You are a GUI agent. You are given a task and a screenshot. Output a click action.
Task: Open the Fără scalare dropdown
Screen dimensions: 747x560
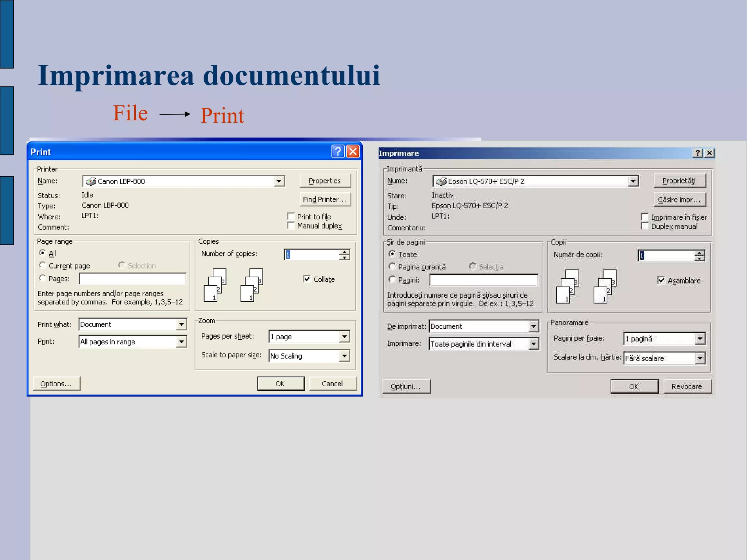coord(700,358)
